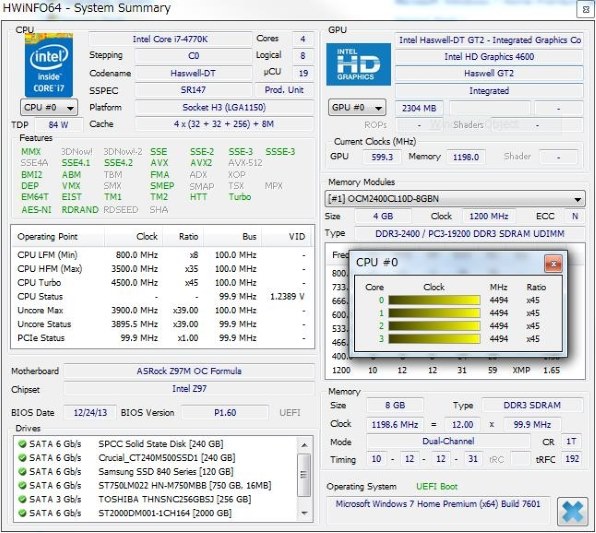Click the Intel Core i7-4770K name field

tap(170, 39)
